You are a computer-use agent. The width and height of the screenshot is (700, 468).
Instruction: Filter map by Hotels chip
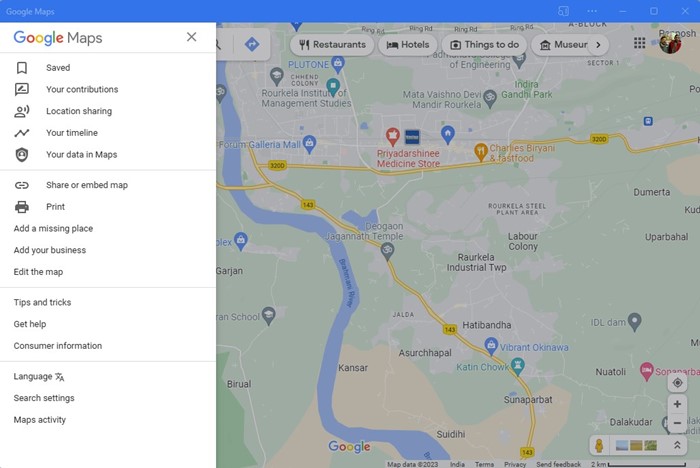click(x=408, y=45)
